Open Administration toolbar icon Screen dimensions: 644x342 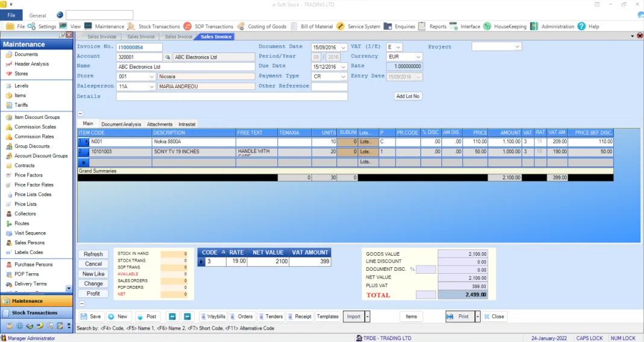coord(534,27)
